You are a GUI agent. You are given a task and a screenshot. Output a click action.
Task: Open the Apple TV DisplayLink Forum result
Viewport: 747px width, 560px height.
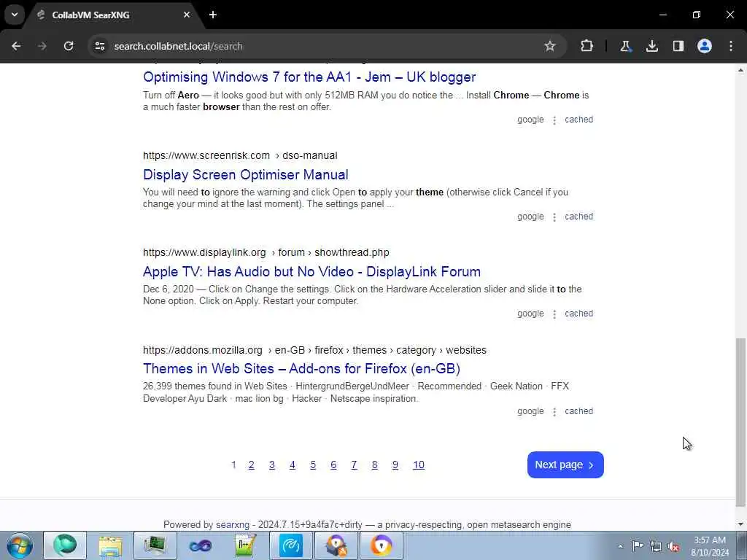click(x=311, y=272)
